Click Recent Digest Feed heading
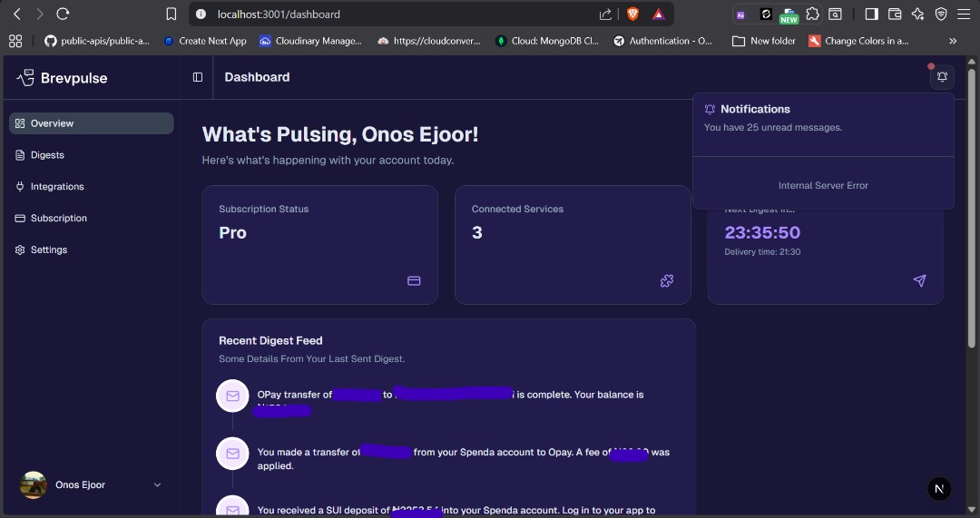 click(x=270, y=340)
